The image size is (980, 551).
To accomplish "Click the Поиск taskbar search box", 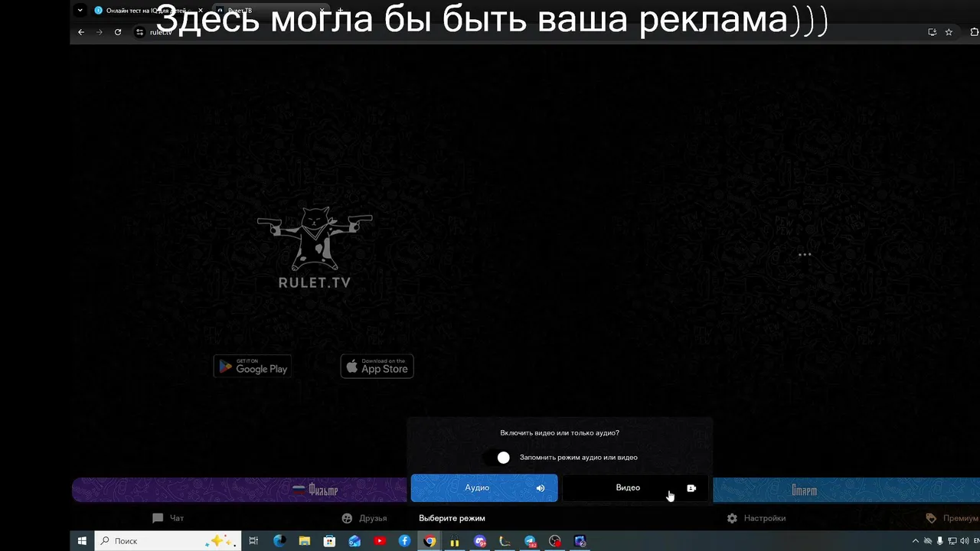I will [x=167, y=541].
